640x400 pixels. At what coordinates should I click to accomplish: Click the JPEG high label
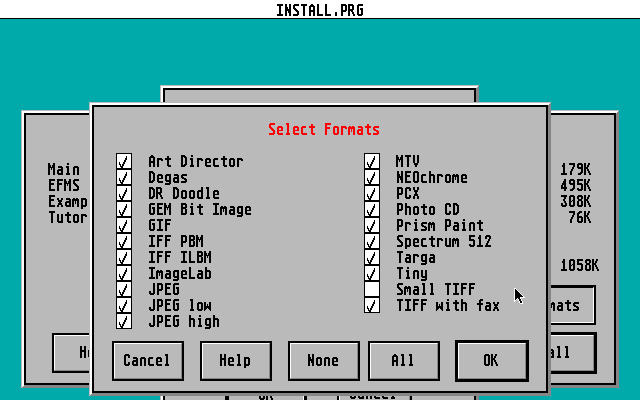pos(184,322)
